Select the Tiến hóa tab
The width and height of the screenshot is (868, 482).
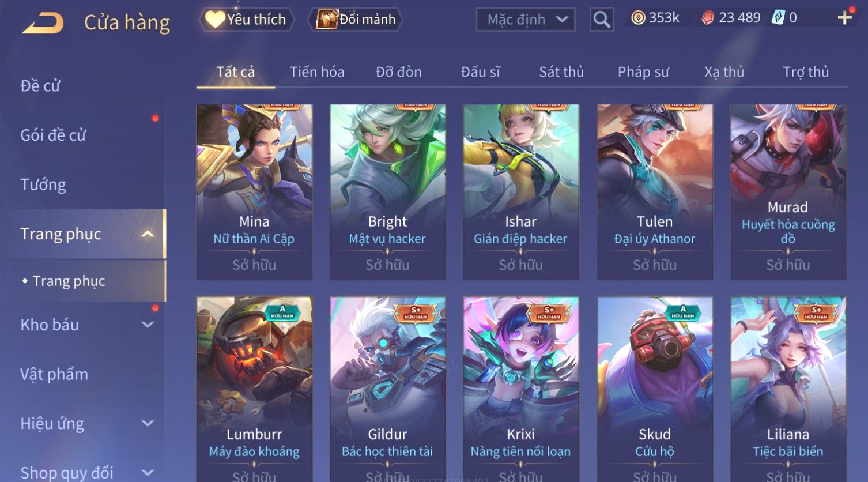[x=317, y=72]
